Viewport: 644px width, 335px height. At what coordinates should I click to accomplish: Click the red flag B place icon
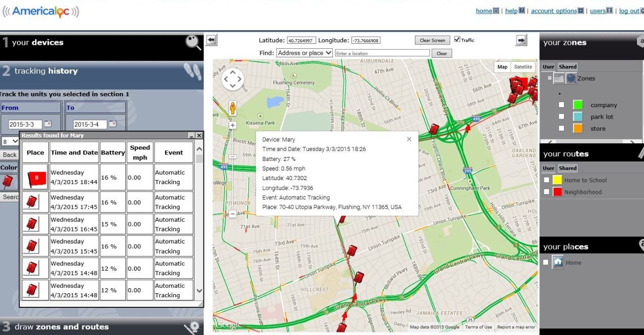tap(35, 177)
